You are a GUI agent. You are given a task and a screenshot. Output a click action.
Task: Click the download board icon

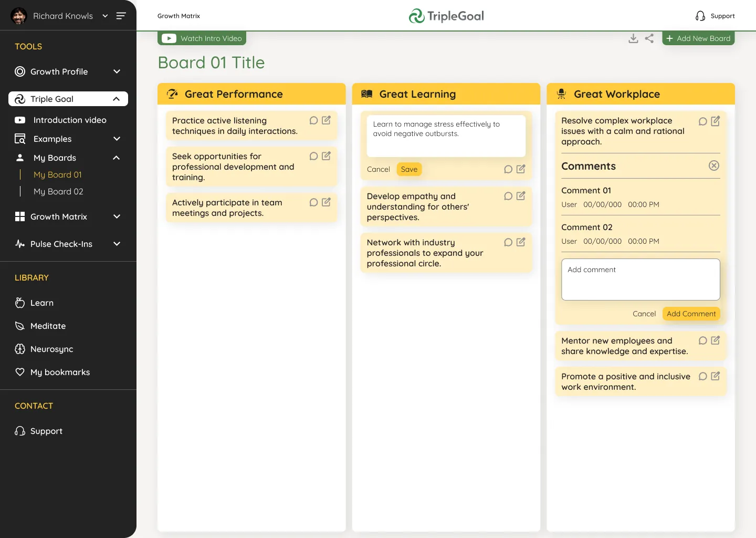tap(633, 38)
